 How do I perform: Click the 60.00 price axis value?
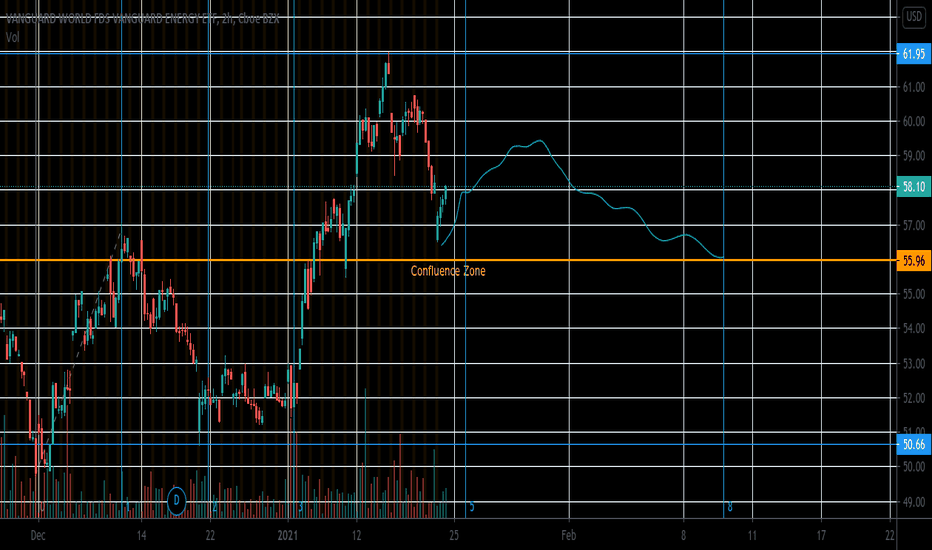[x=914, y=121]
